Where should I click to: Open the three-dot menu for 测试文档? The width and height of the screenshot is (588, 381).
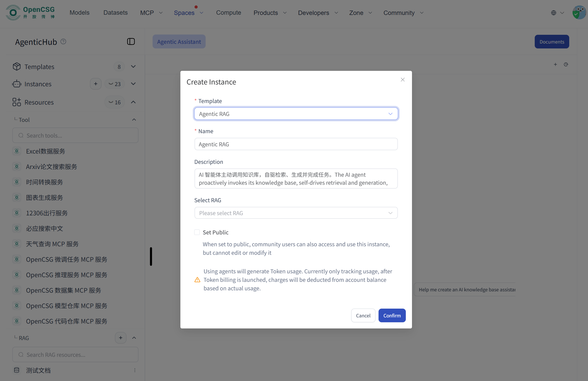point(135,370)
